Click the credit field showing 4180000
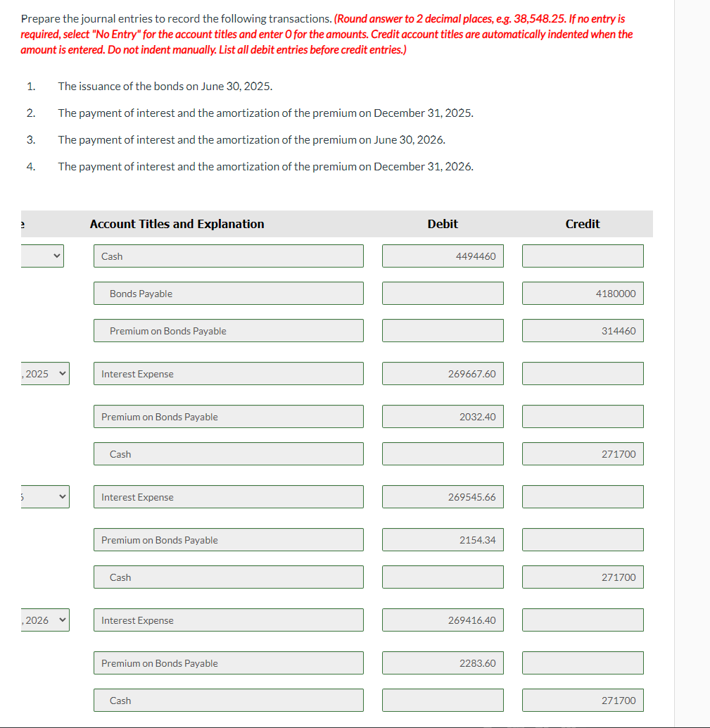The image size is (710, 728). pyautogui.click(x=583, y=293)
